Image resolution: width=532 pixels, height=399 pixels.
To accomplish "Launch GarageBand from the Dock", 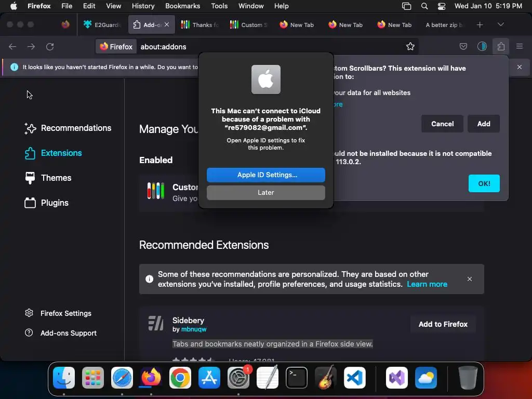I will click(x=326, y=378).
